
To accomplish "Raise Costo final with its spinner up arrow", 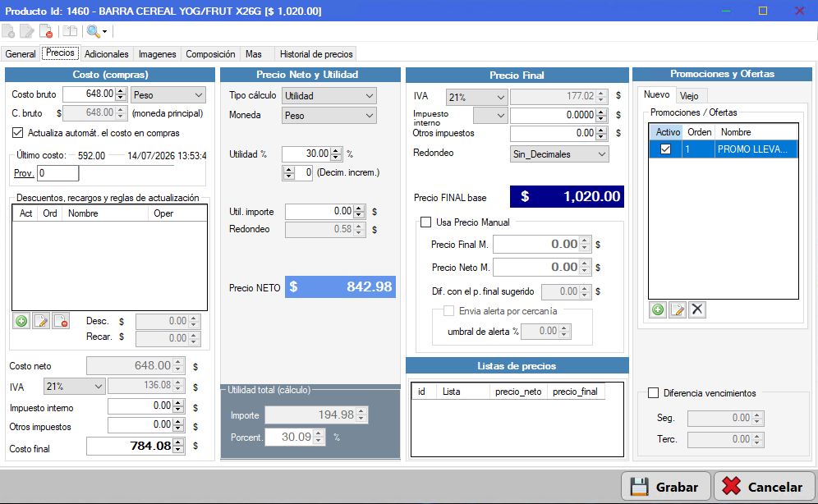I will (178, 442).
